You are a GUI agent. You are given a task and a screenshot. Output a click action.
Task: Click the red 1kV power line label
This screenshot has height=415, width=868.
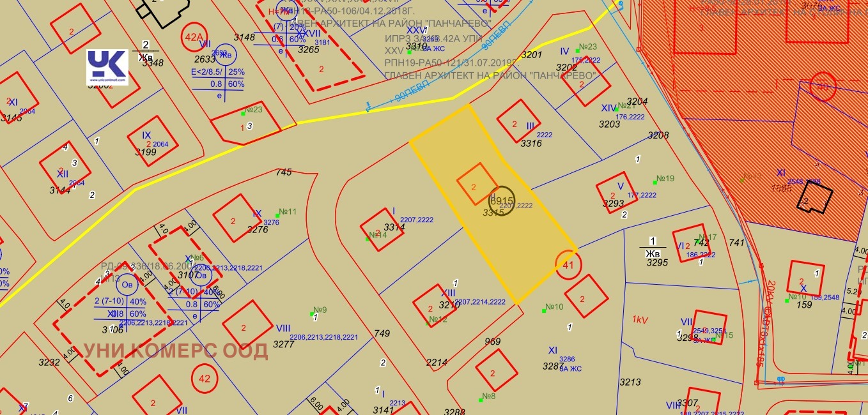(x=640, y=319)
